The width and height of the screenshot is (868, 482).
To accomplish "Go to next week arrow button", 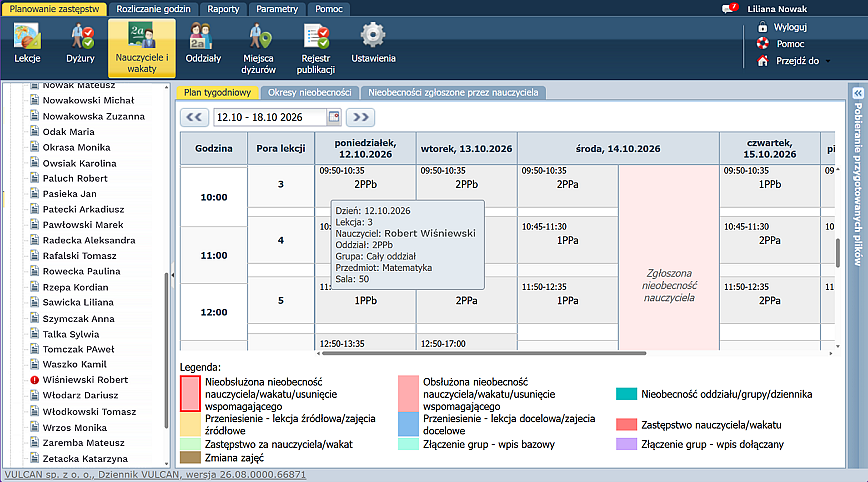I will coord(360,117).
